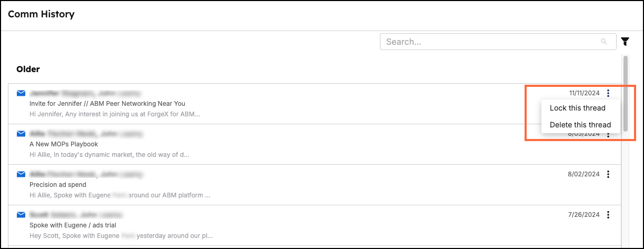Open Spoke with Eugene / ads trial email
Image resolution: width=644 pixels, height=249 pixels.
pos(73,225)
